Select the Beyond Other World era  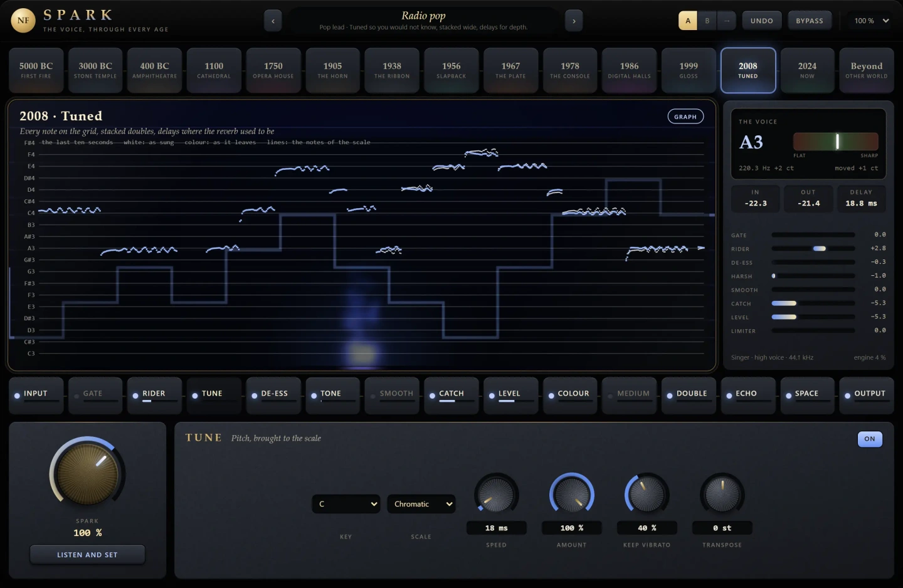coord(867,70)
